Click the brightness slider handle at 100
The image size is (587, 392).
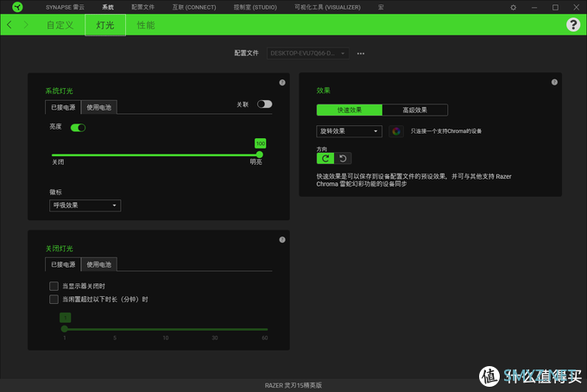point(260,155)
